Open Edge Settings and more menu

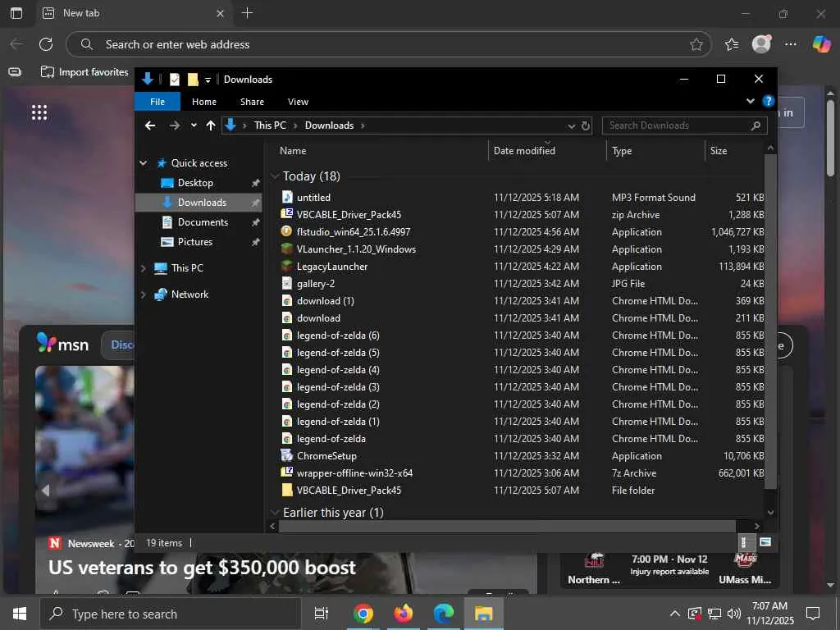click(791, 44)
